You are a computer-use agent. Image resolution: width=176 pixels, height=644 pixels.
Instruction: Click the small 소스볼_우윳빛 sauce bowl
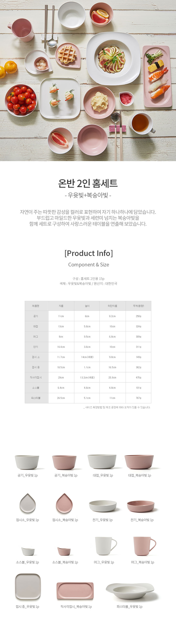28,551
